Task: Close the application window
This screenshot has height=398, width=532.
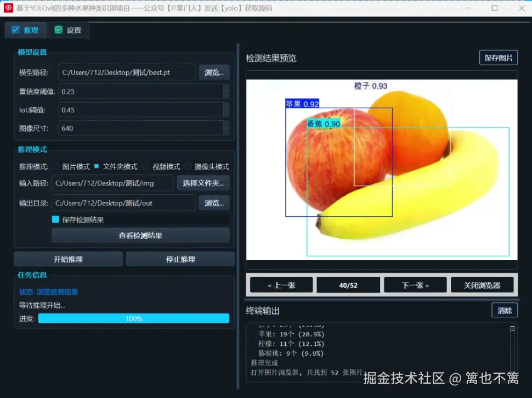Action: [522, 8]
